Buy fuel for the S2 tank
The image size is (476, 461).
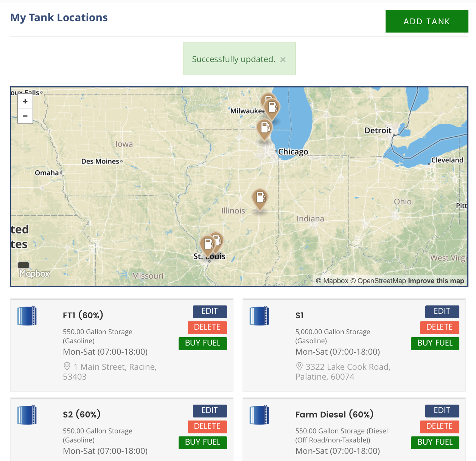click(x=202, y=442)
